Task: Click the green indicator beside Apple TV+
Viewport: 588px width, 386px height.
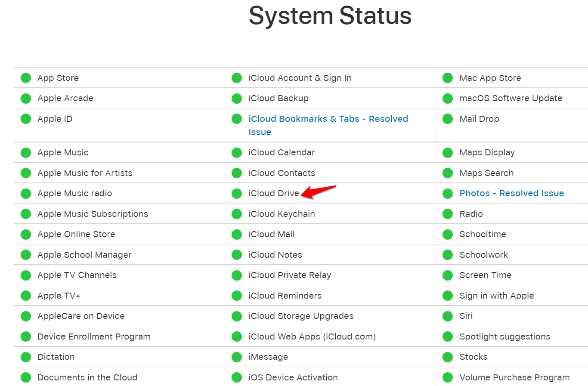Action: click(x=26, y=296)
